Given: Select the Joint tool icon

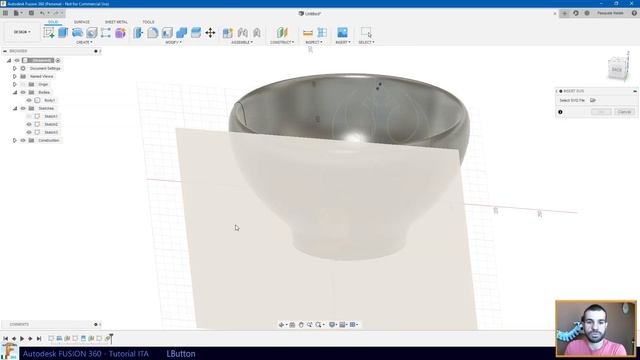Looking at the screenshot, I should (242, 33).
